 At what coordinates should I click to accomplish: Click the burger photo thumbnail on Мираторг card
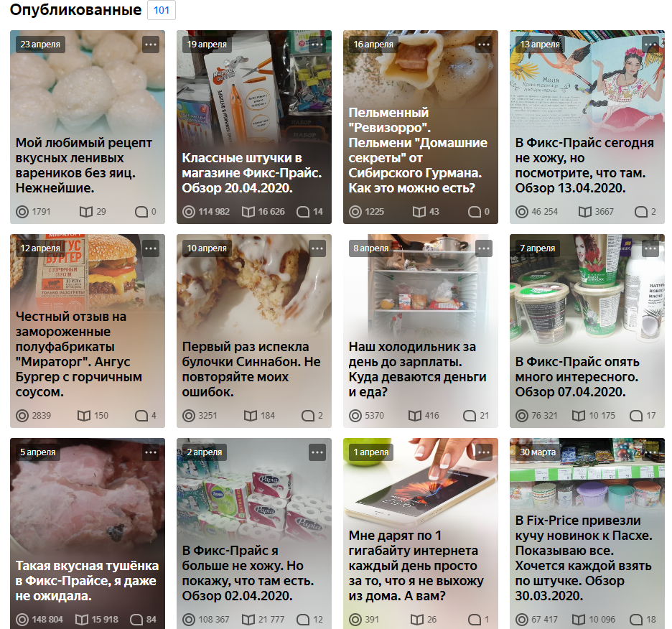click(88, 271)
